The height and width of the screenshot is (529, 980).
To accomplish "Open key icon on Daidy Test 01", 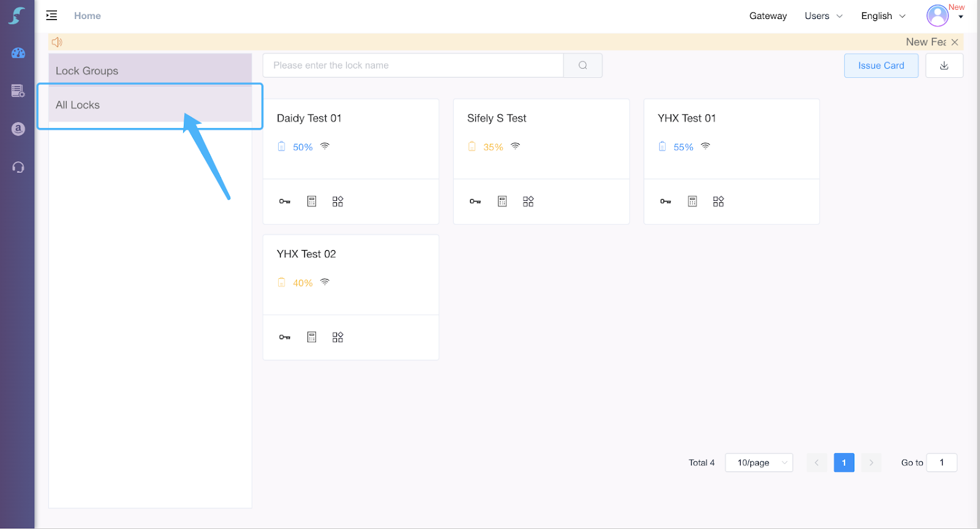I will pyautogui.click(x=285, y=201).
